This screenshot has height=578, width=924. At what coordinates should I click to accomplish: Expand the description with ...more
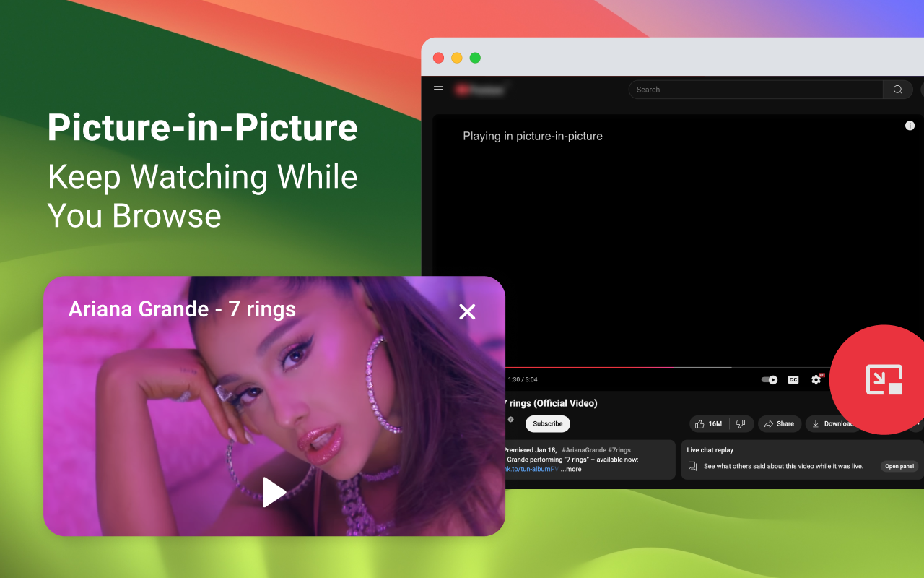click(x=571, y=469)
